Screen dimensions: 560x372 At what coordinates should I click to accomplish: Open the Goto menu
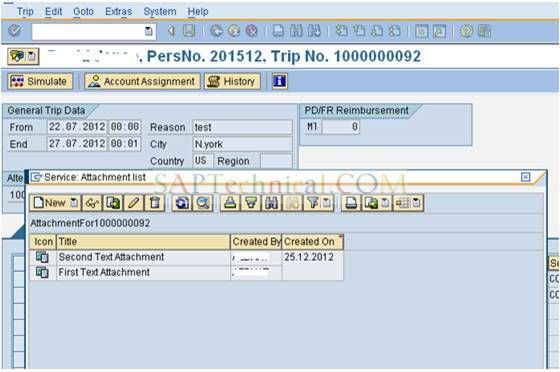pos(83,11)
